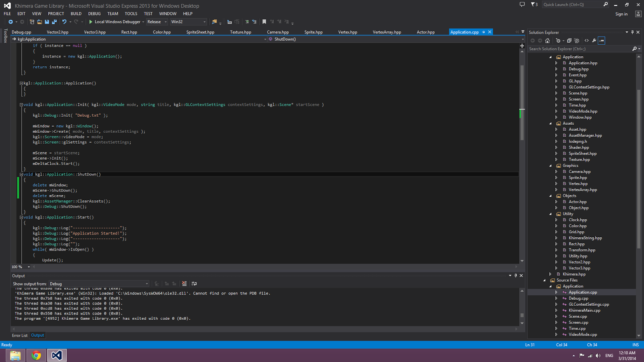Click the ENG language indicator in the taskbar
The height and width of the screenshot is (362, 644).
[609, 356]
